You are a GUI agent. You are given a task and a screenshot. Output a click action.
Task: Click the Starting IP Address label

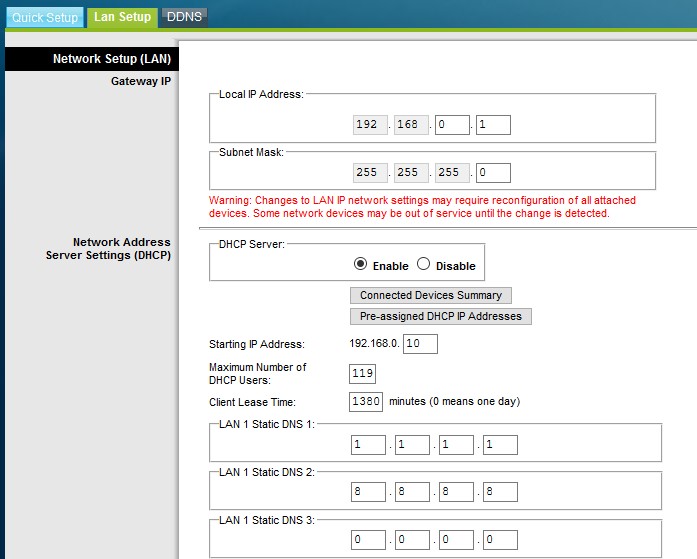257,344
